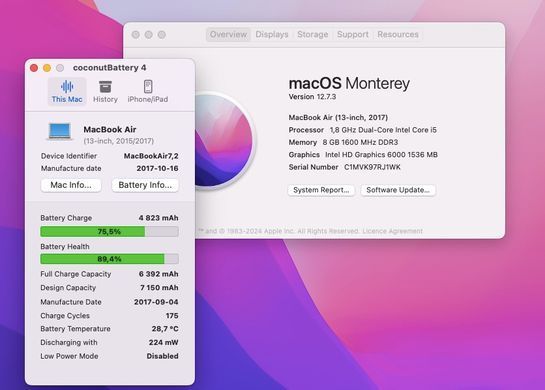Click the Mac Info... button

coord(71,185)
